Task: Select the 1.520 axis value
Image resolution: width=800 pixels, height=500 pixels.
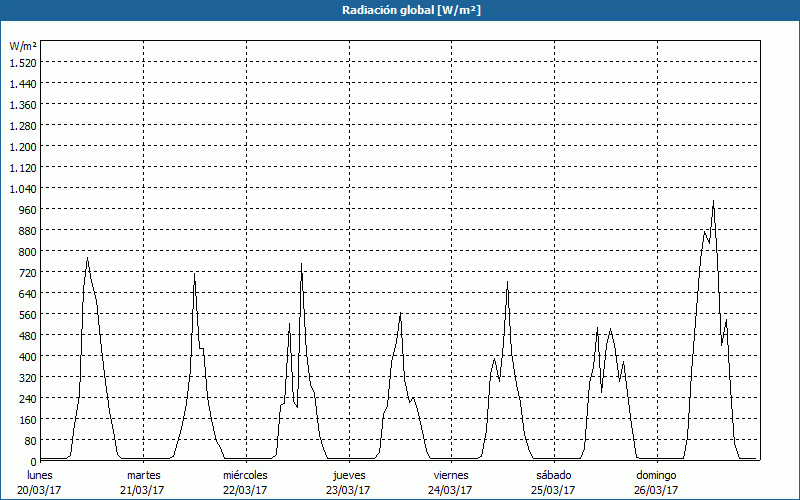Action: click(x=23, y=63)
